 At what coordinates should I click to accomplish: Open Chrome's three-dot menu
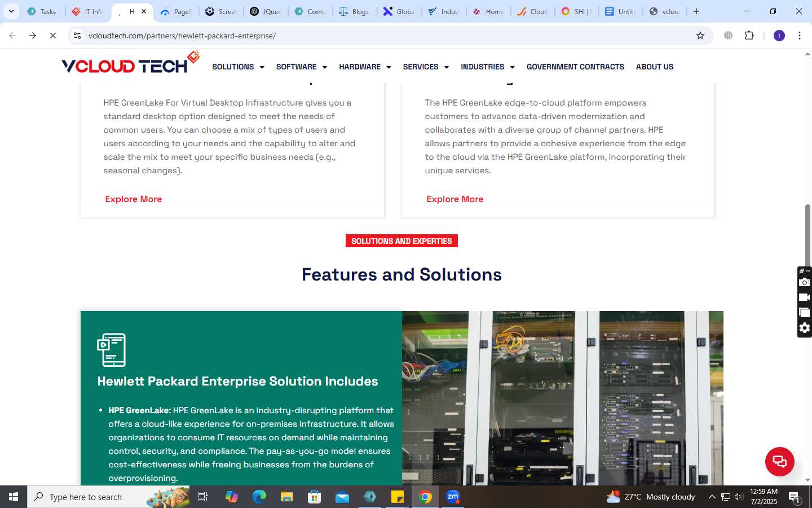800,36
